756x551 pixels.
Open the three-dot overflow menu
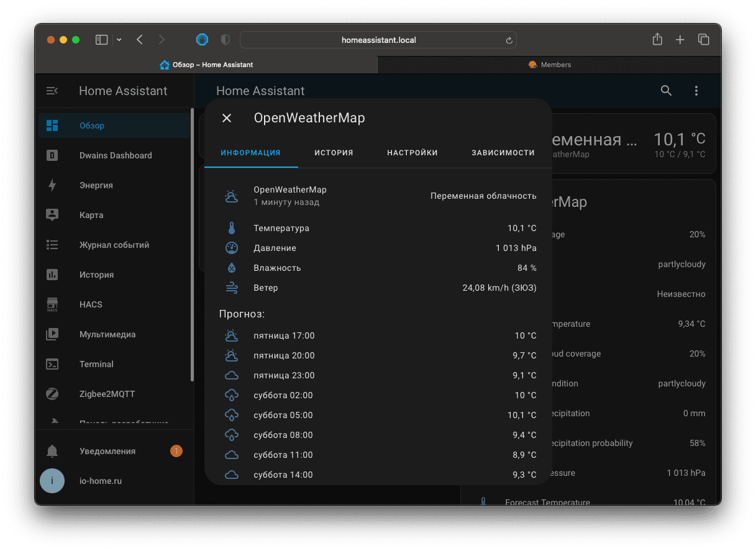point(696,91)
